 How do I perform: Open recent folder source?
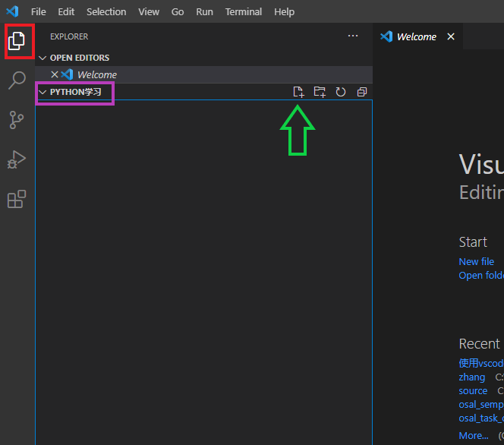point(473,390)
